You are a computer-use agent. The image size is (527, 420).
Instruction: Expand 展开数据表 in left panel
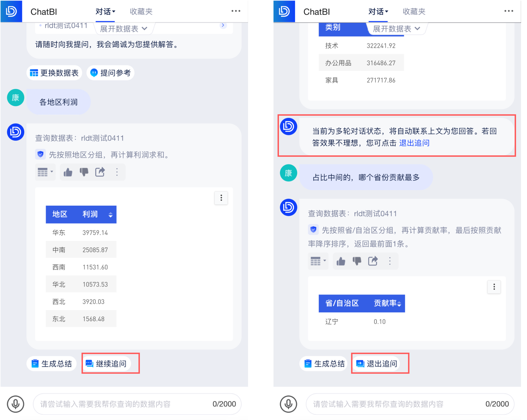pos(123,29)
